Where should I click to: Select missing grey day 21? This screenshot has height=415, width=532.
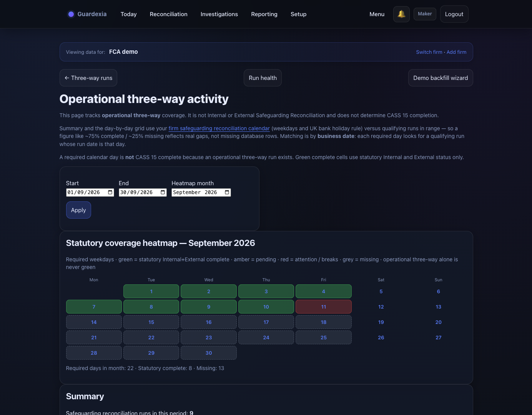[94, 337]
